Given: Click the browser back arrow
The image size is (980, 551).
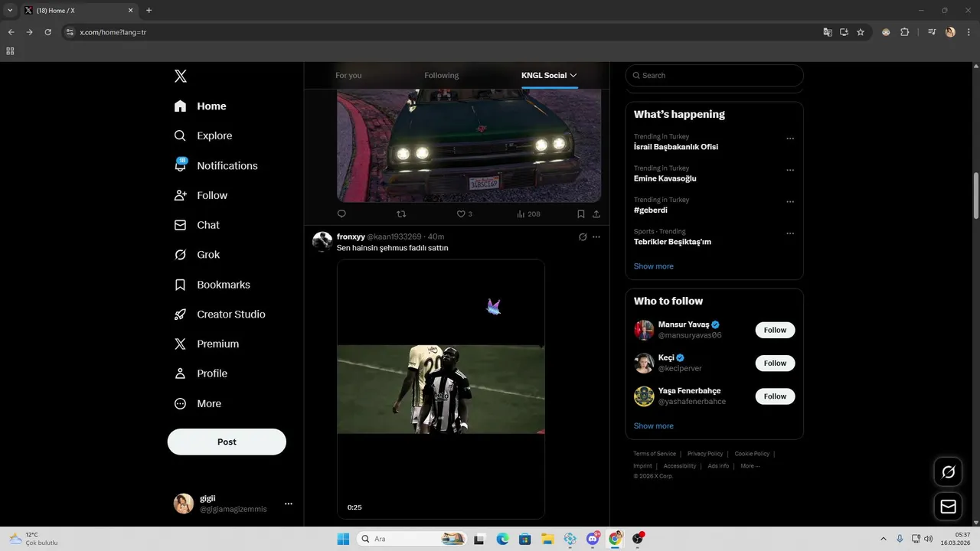Looking at the screenshot, I should (11, 32).
